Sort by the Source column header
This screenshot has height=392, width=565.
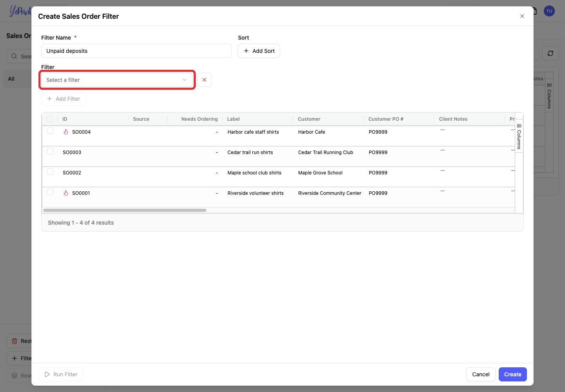[141, 119]
